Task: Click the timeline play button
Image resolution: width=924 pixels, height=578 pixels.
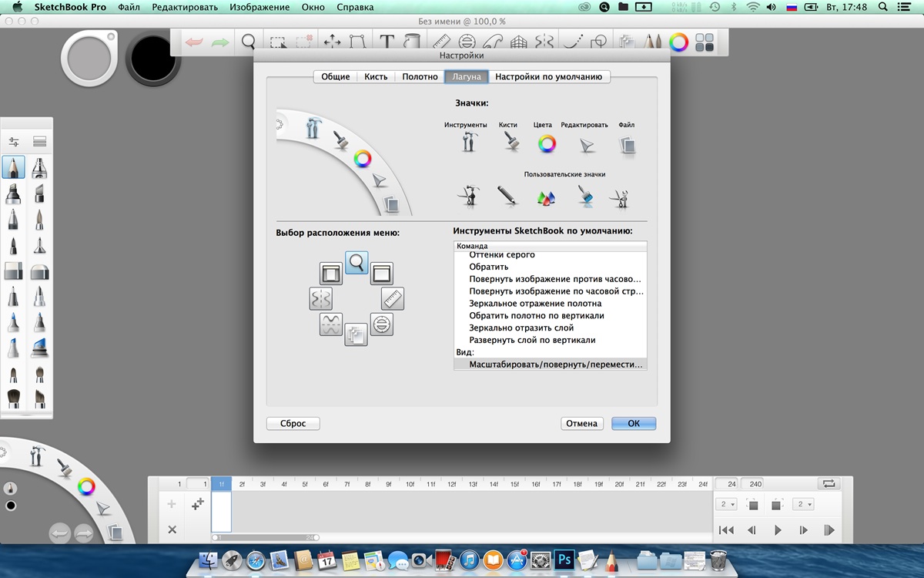Action: coord(778,530)
